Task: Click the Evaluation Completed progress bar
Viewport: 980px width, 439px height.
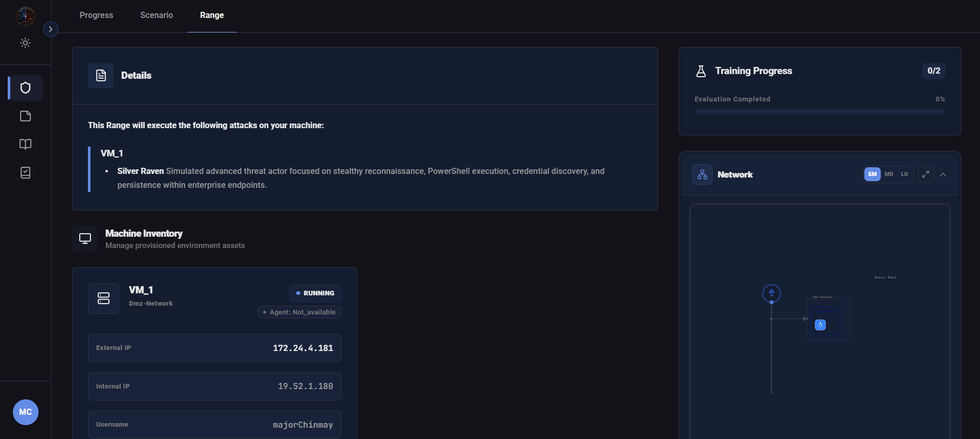Action: (820, 112)
